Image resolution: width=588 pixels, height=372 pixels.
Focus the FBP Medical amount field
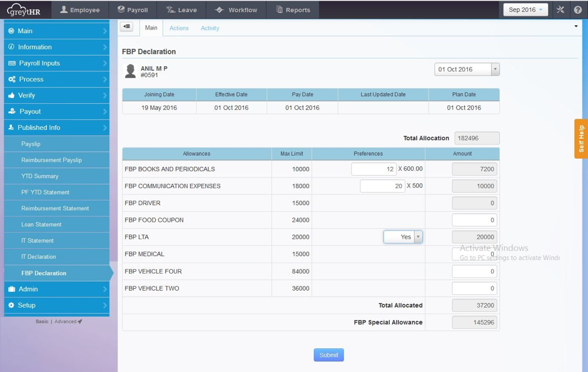[474, 254]
